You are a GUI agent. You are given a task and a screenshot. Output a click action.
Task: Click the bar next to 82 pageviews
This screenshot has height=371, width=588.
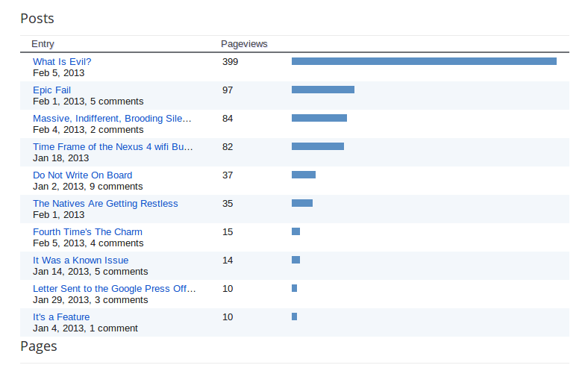click(317, 146)
